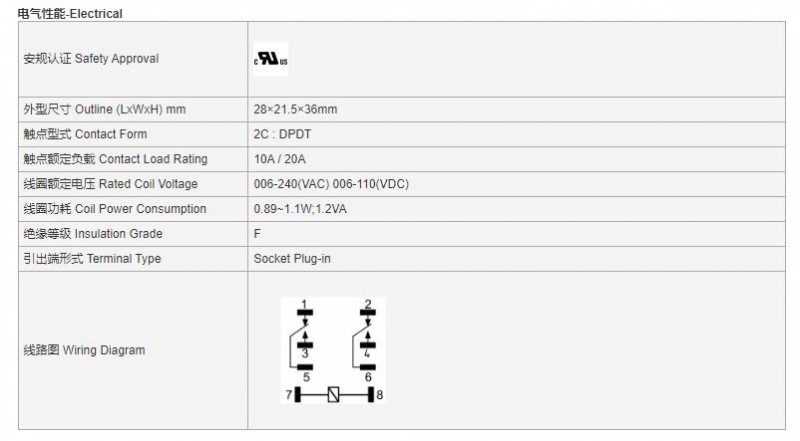Select the 006-240(VAC) 006-110(VDC) value
800x441 pixels.
(x=331, y=184)
